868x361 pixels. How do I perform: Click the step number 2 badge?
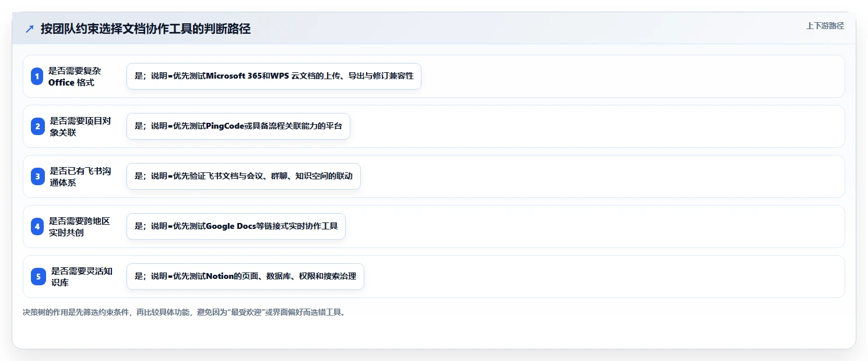coord(37,126)
